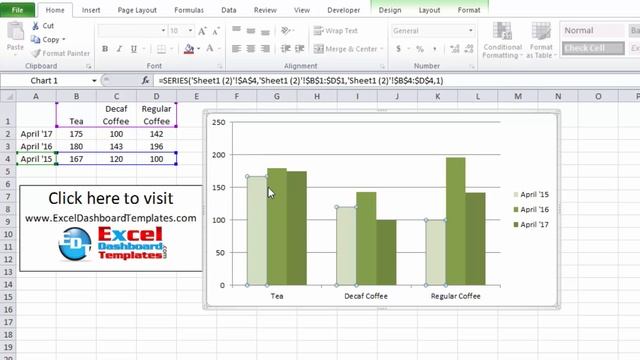Toggle Underline formatting
This screenshot has height=360, width=640.
pyautogui.click(x=133, y=49)
